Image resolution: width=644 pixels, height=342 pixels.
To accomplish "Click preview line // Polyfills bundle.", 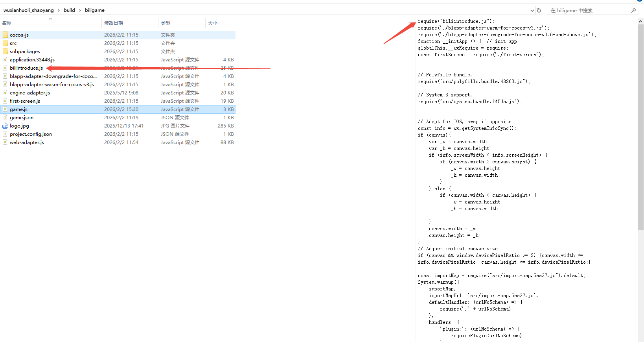I will point(445,75).
